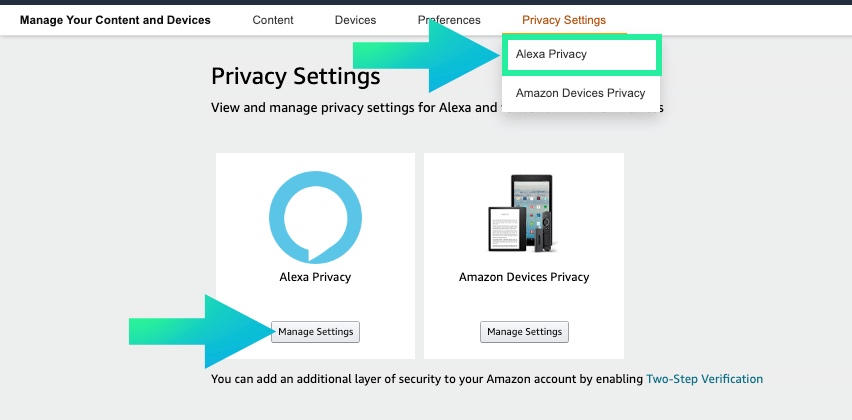Screen dimensions: 852x420
Task: Choose Alexa Privacy from the dropdown menu
Action: pos(580,55)
